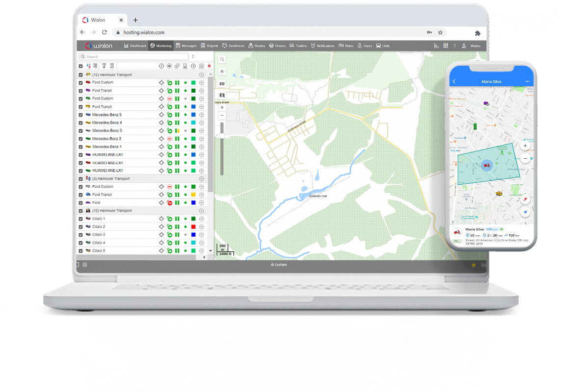Screen dimensions: 561x392
Task: Enable the Citaro 3 checkbox
Action: 80,234
